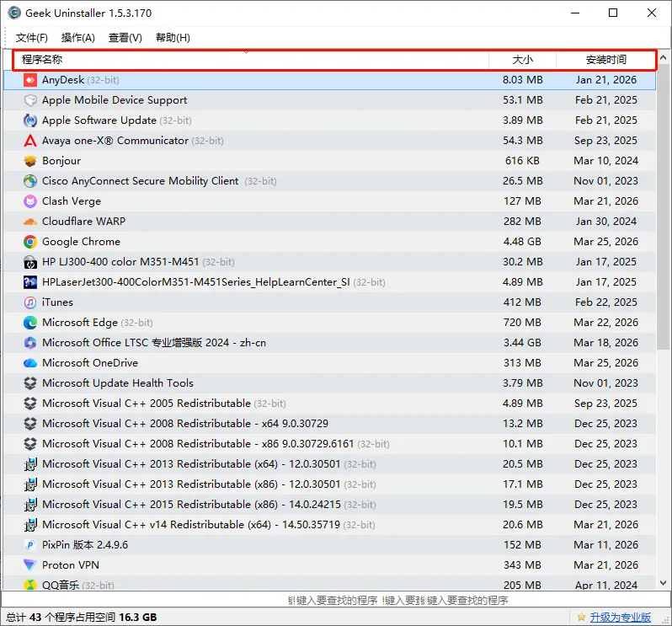This screenshot has height=626, width=672.
Task: Sort by the 大小 column header
Action: pos(522,60)
